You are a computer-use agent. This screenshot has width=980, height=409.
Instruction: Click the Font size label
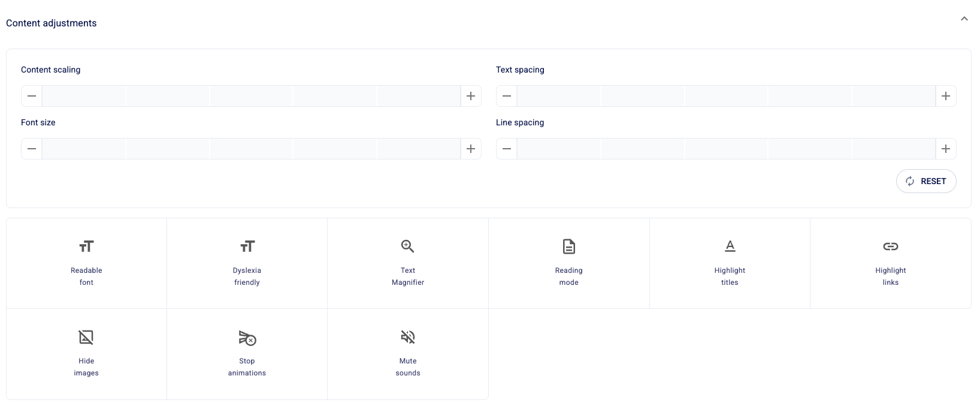click(38, 122)
